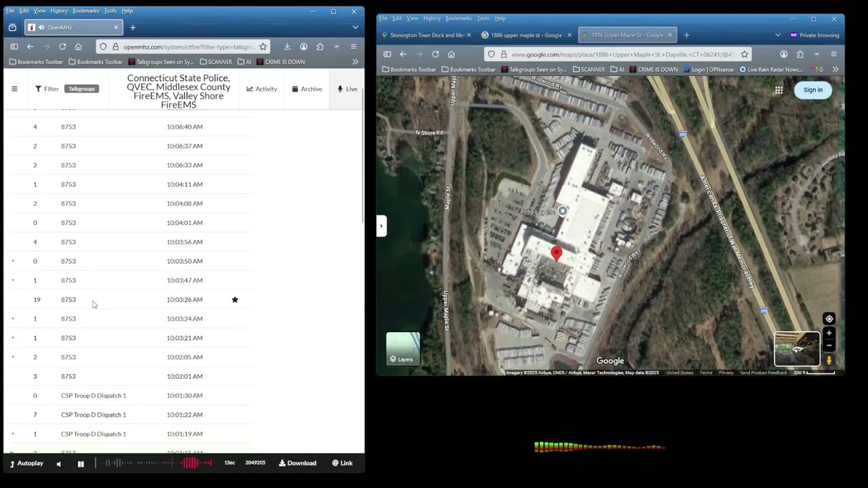Click the google.com/maps address bar
The width and height of the screenshot is (868, 488).
tap(623, 54)
